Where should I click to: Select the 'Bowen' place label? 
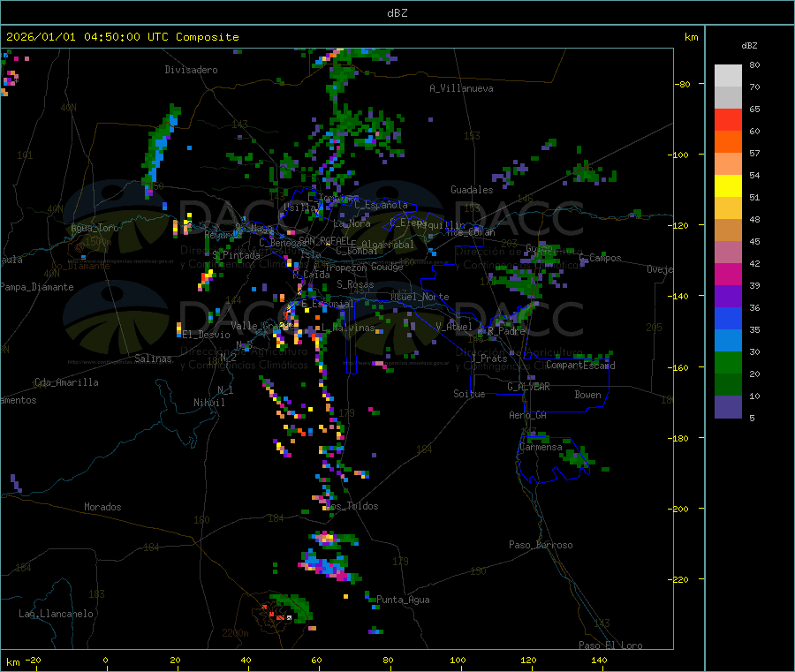click(x=587, y=395)
